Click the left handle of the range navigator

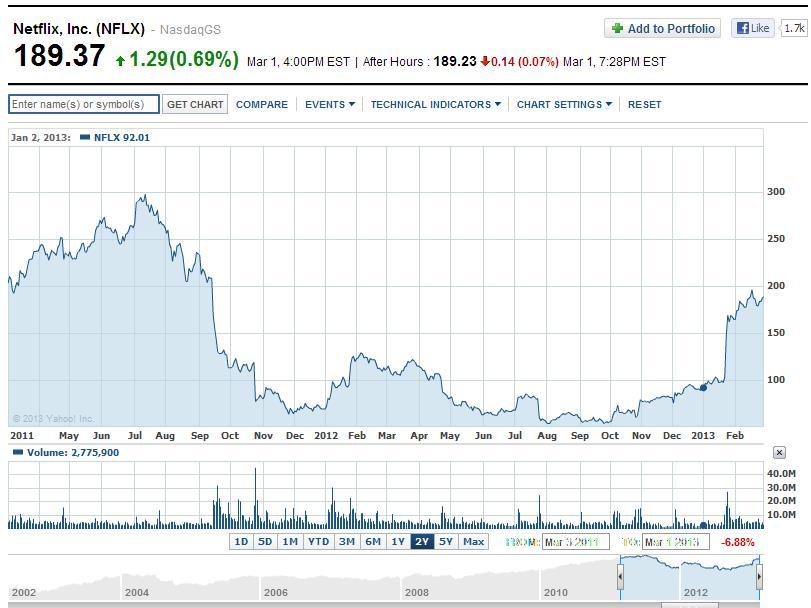point(620,576)
